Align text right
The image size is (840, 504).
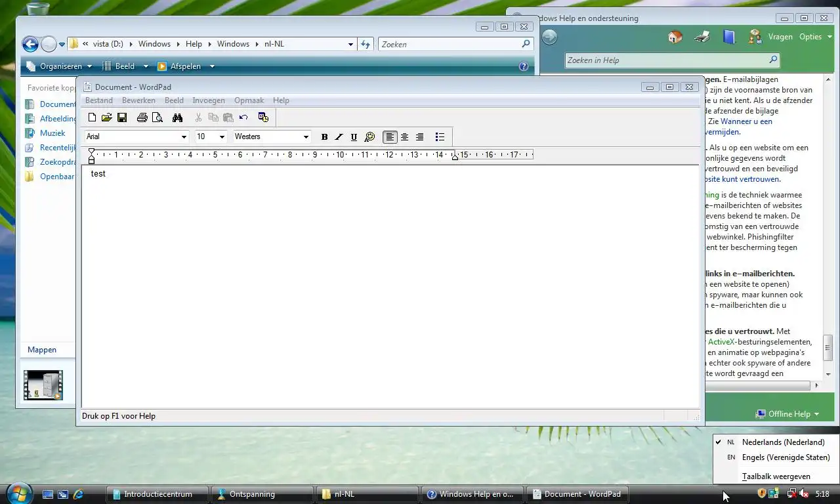pos(420,137)
